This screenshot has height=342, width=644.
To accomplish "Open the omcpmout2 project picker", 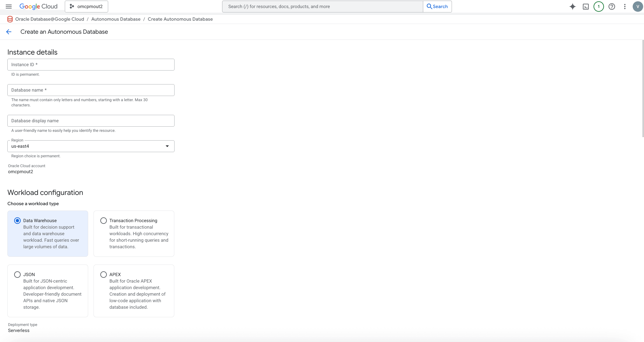I will (x=86, y=6).
